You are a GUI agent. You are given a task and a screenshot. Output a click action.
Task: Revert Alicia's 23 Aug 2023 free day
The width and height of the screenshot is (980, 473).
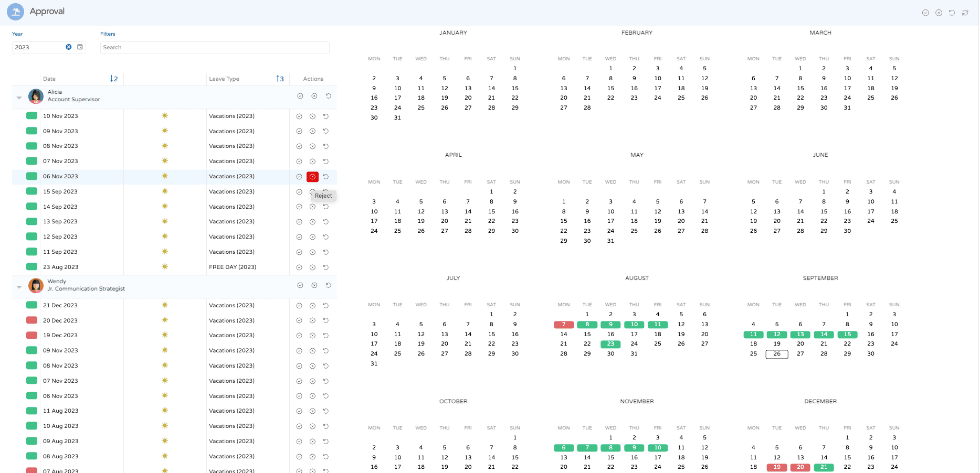tap(326, 267)
